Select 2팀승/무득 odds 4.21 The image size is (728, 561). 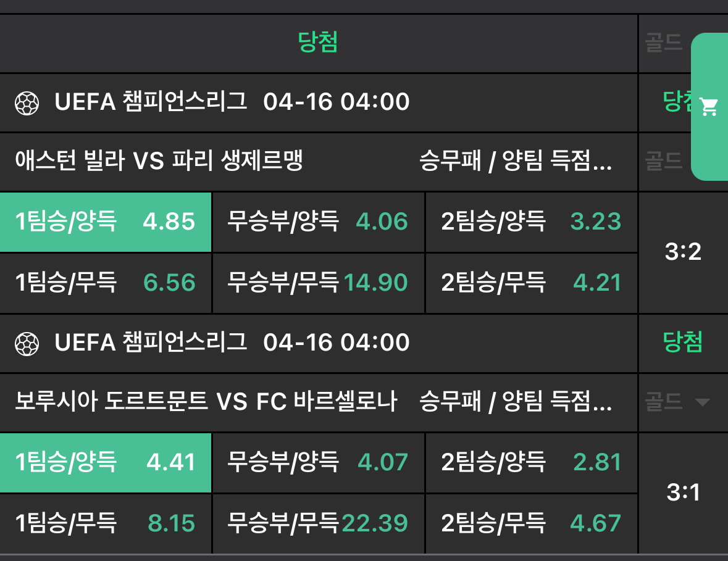point(531,283)
